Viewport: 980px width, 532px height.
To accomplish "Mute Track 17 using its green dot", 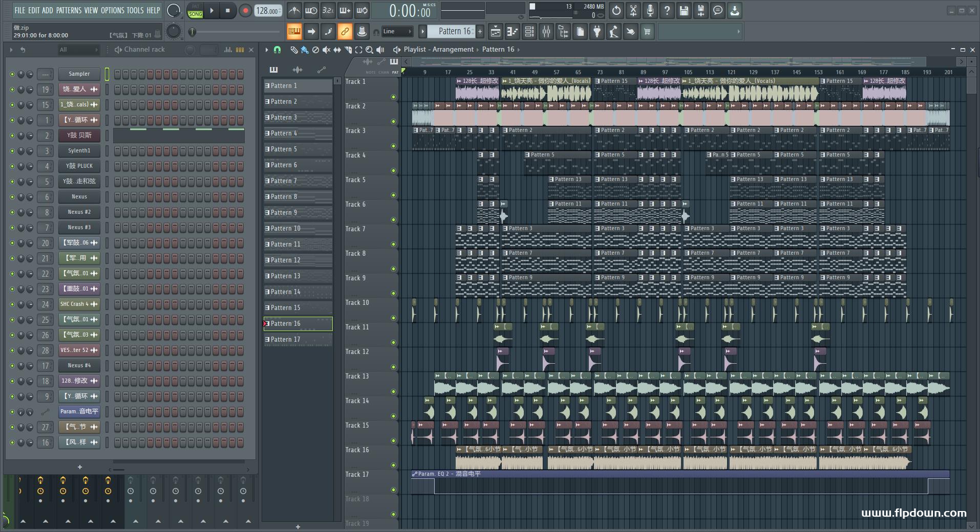I will click(393, 490).
